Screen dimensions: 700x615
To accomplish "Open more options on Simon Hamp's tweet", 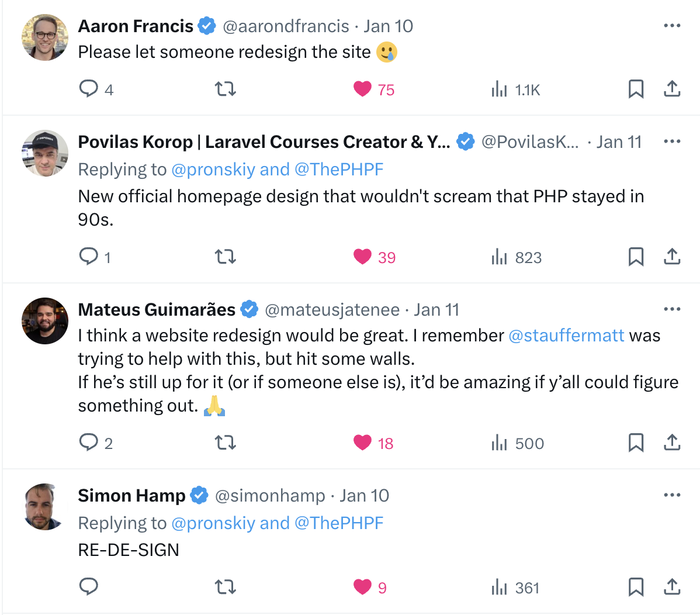I will (672, 495).
